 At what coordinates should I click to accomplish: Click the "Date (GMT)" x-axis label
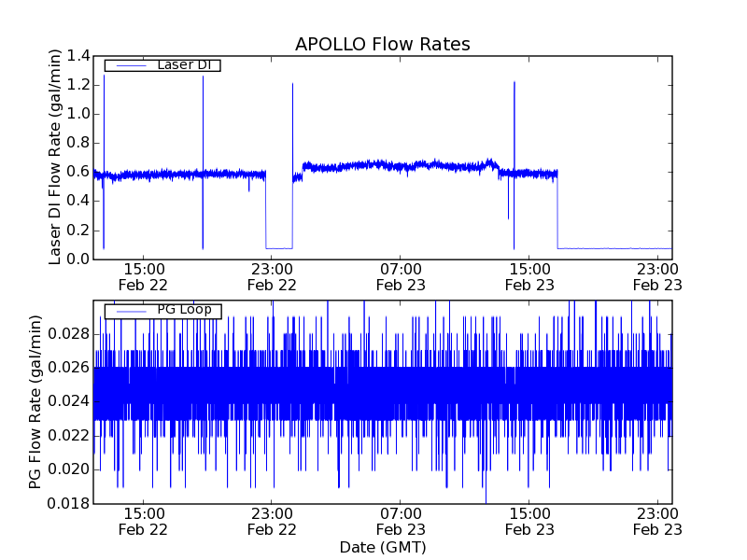tap(383, 548)
